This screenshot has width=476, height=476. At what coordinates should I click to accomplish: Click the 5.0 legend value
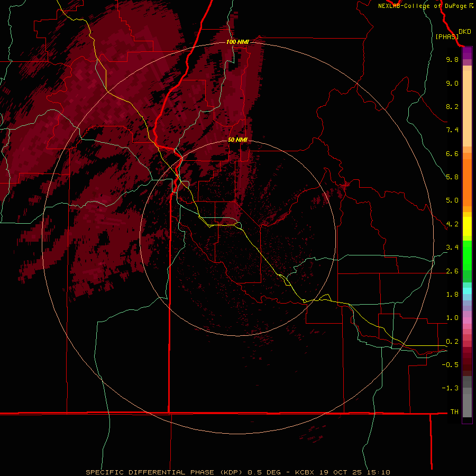[x=452, y=200]
